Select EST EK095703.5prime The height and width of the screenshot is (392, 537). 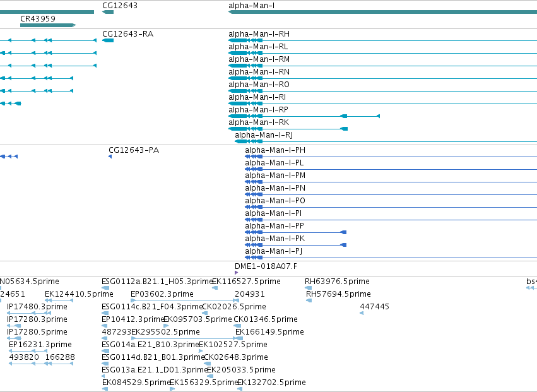pyautogui.click(x=198, y=319)
